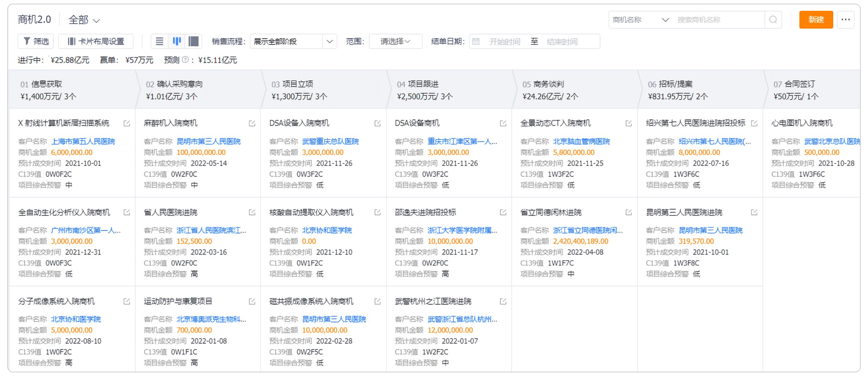This screenshot has height=376, width=868.
Task: Click date 2022-08-10 on 分子成像 card
Action: pos(83,341)
